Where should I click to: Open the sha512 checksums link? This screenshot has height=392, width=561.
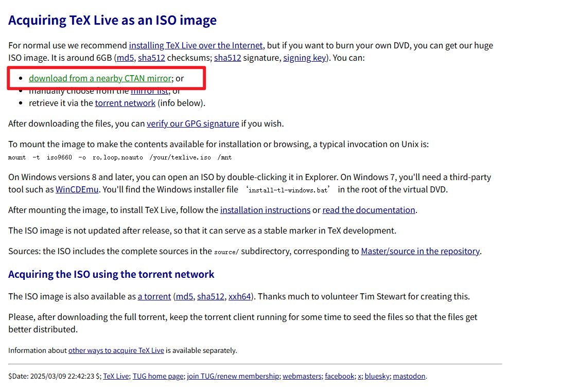pos(151,58)
